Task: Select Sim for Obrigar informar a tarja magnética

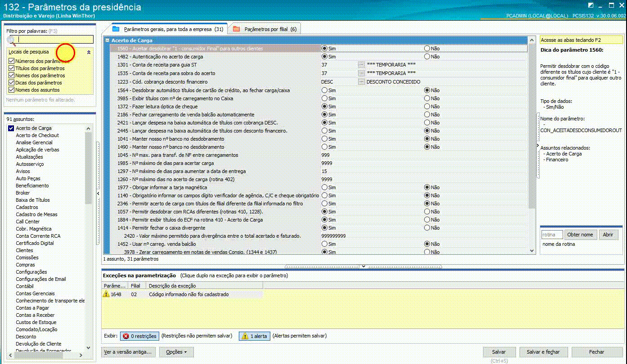Action: coord(324,187)
